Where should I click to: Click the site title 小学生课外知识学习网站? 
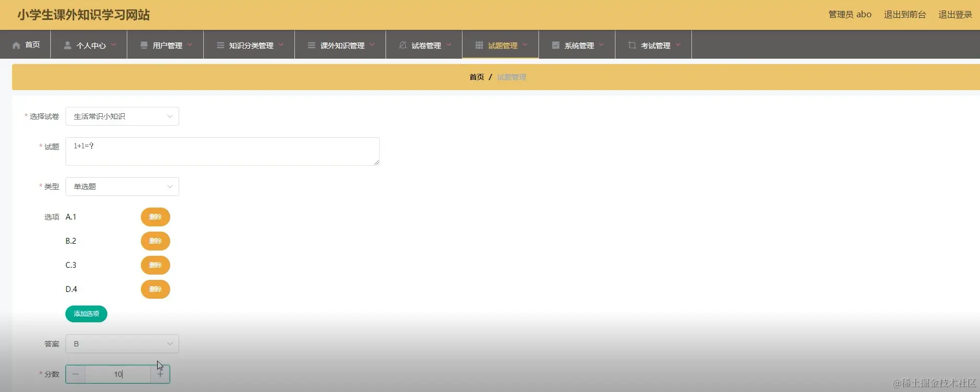point(83,15)
